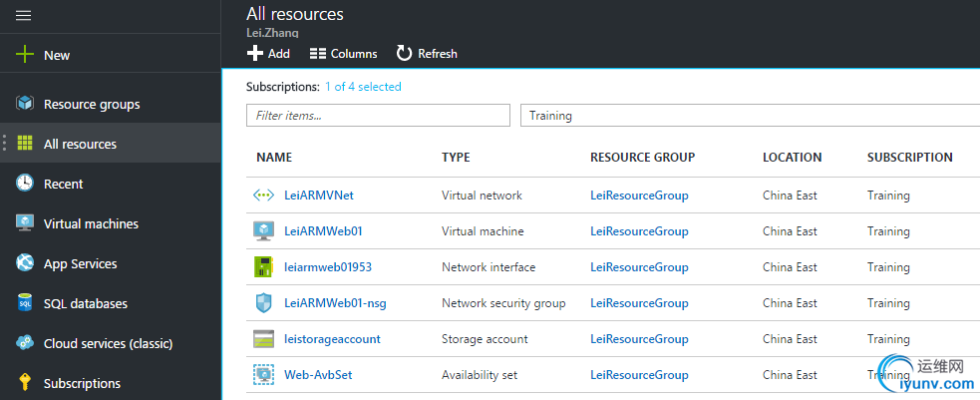Click the LeiARMVNet virtual network icon

click(x=263, y=196)
